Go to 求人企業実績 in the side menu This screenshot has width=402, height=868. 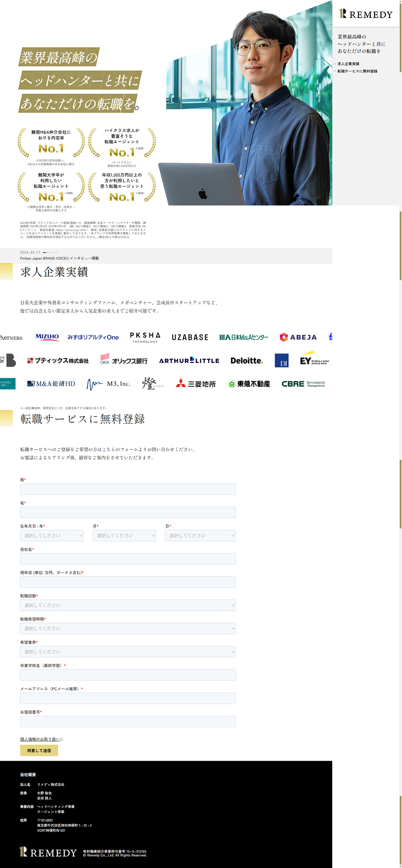(348, 64)
